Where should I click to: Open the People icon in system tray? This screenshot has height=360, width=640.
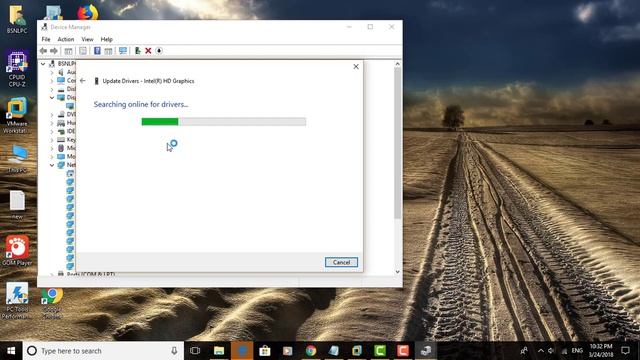point(524,351)
